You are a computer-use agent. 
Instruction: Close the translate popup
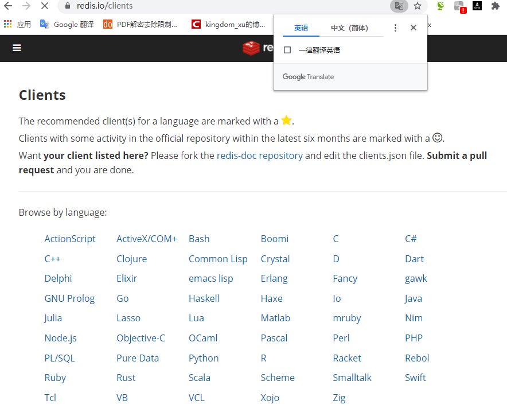click(414, 28)
